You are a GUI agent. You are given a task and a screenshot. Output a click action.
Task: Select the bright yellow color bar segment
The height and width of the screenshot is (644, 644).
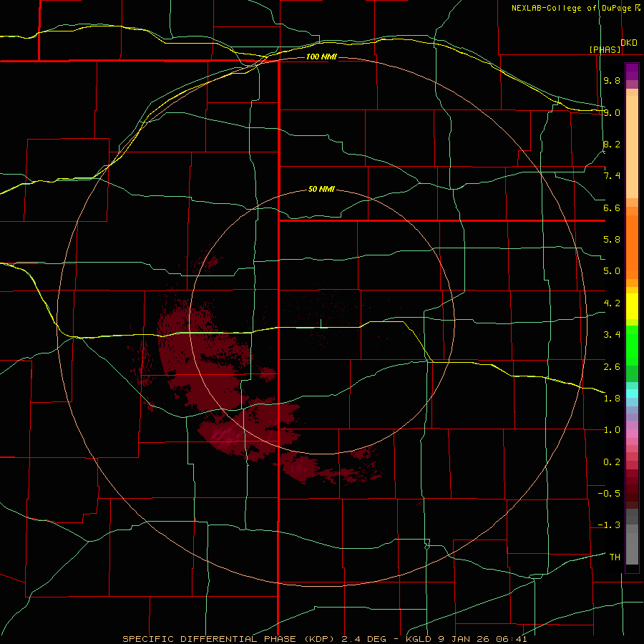click(632, 306)
